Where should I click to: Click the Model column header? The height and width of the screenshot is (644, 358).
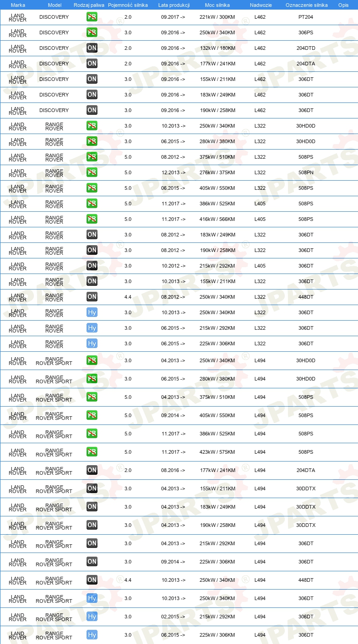[54, 5]
